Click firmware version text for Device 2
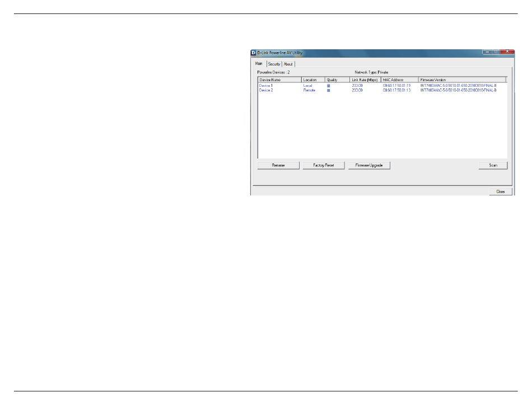532x406 pixels. (x=458, y=90)
